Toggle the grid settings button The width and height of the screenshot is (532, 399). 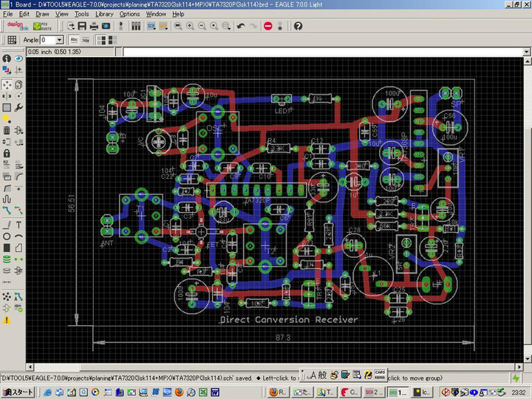(x=12, y=40)
